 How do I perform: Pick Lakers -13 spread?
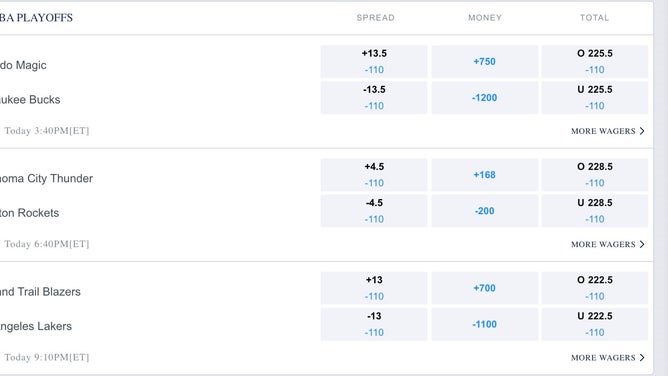click(x=374, y=324)
